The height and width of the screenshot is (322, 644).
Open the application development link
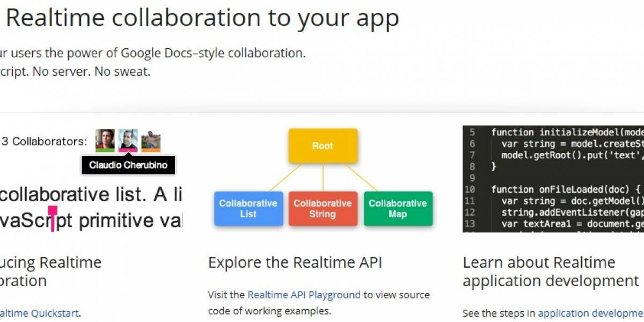[x=591, y=313]
